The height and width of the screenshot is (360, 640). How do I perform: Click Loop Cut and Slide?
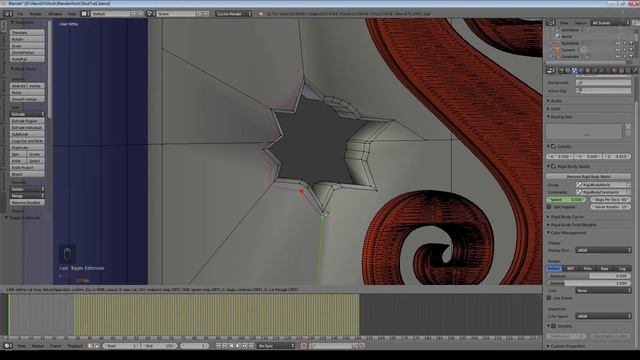click(27, 140)
